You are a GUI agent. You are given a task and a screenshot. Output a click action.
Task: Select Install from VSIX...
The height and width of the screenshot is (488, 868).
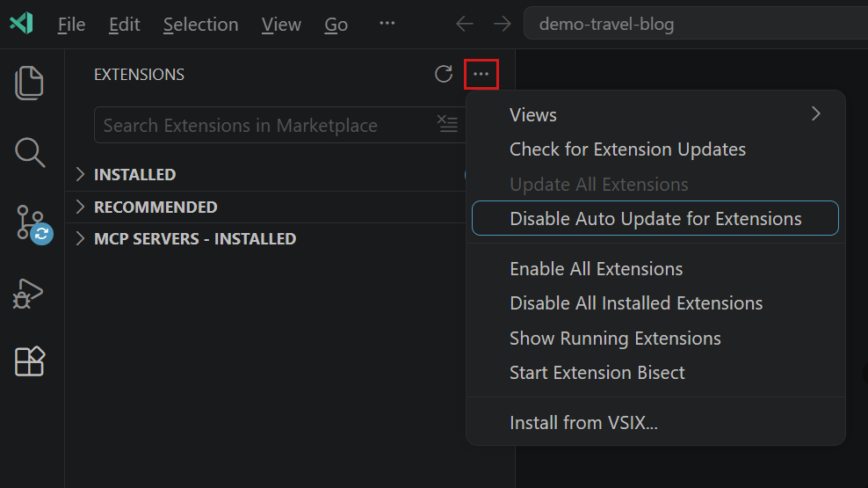pos(655,423)
